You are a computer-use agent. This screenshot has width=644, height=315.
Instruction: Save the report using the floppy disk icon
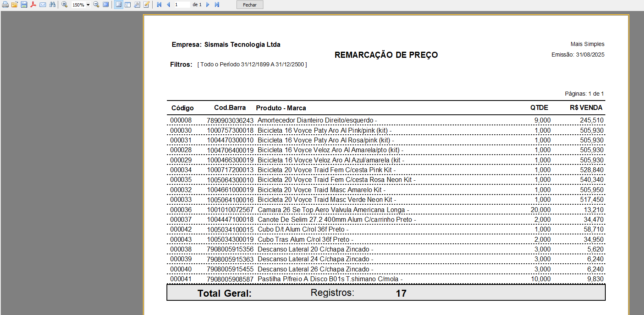(x=24, y=5)
